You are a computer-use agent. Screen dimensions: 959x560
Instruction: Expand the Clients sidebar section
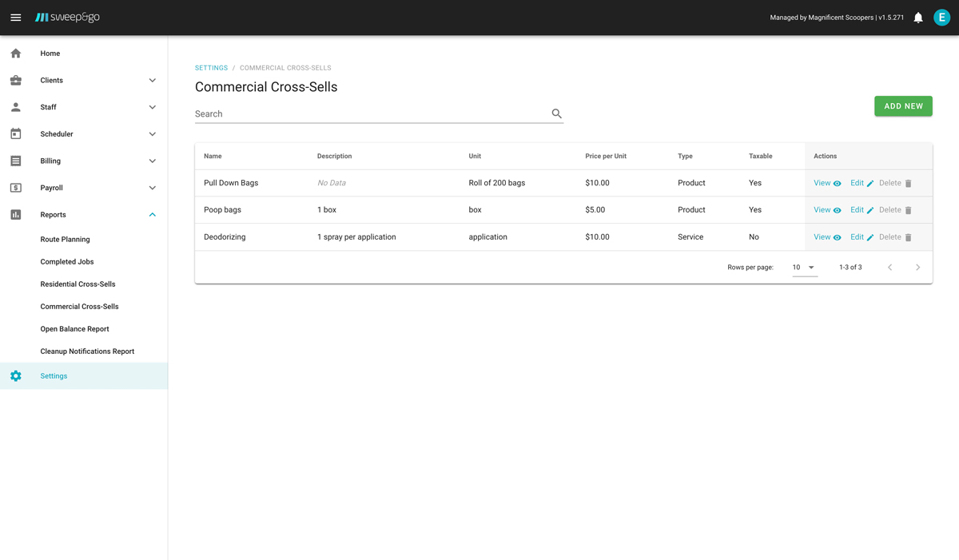[x=152, y=81]
